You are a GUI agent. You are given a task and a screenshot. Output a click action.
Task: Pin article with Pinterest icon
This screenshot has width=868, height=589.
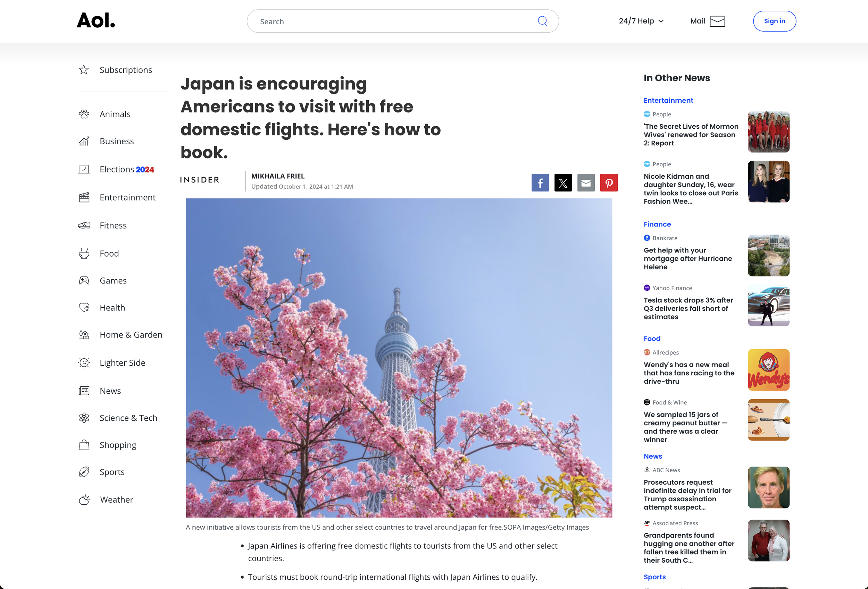tap(608, 182)
